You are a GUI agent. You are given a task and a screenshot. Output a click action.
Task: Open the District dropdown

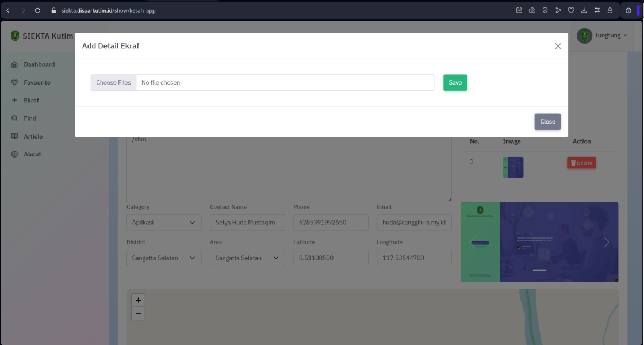164,258
